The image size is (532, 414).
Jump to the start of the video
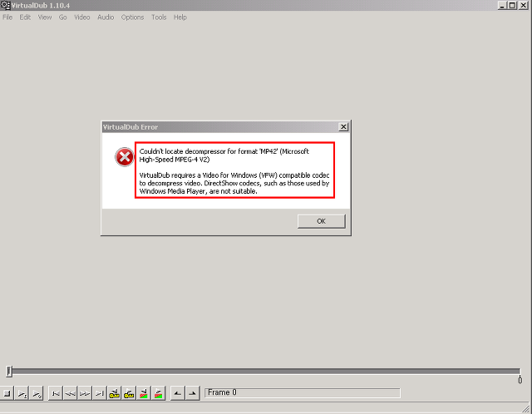pyautogui.click(x=56, y=394)
